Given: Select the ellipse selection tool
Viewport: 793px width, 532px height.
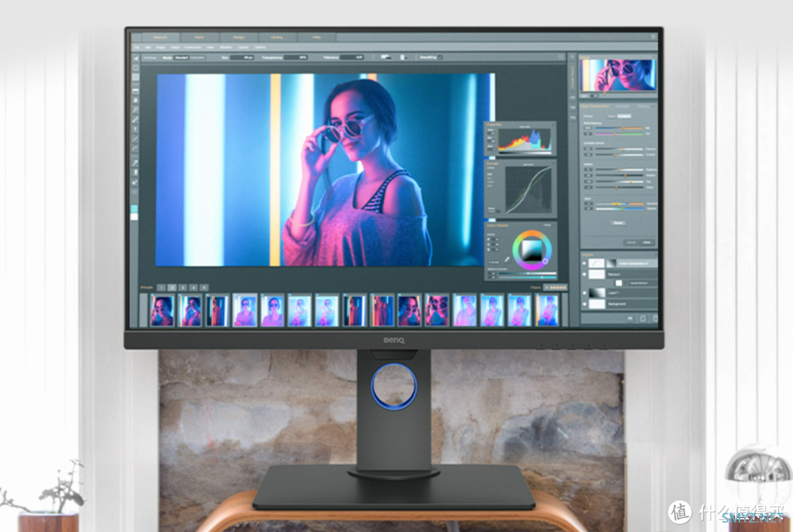Looking at the screenshot, I should pos(136,68).
